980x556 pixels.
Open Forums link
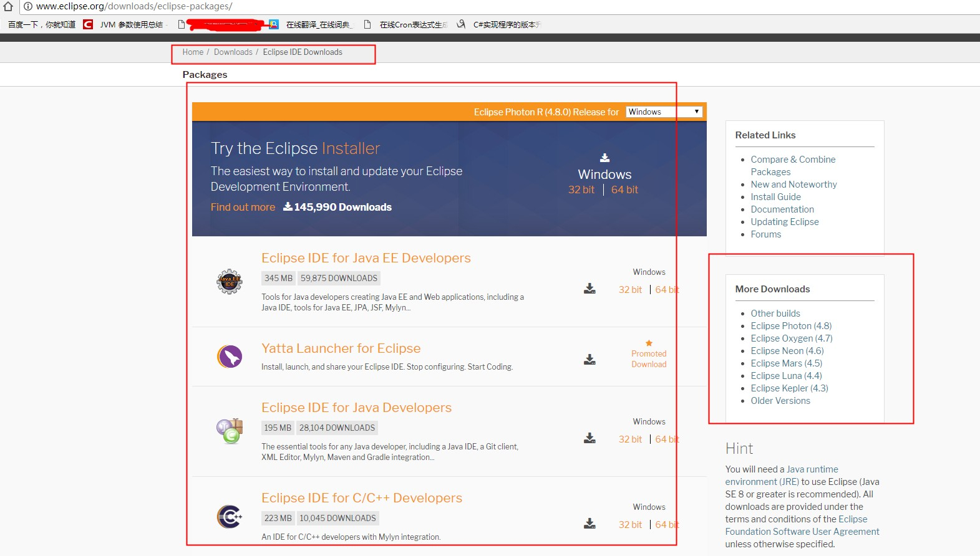765,234
